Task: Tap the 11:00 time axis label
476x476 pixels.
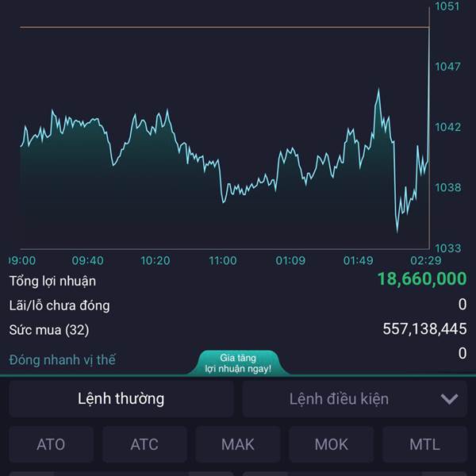Action: [223, 260]
